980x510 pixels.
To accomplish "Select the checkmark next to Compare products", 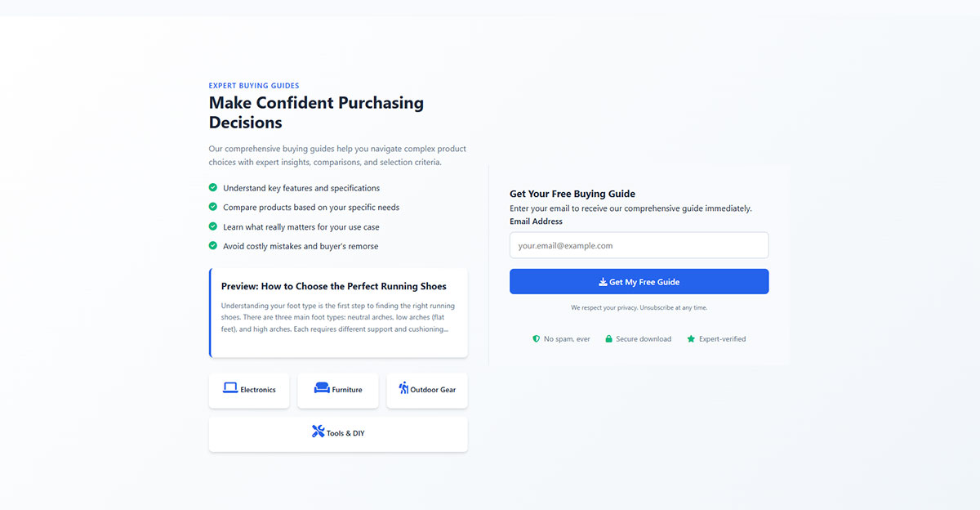I will [213, 207].
